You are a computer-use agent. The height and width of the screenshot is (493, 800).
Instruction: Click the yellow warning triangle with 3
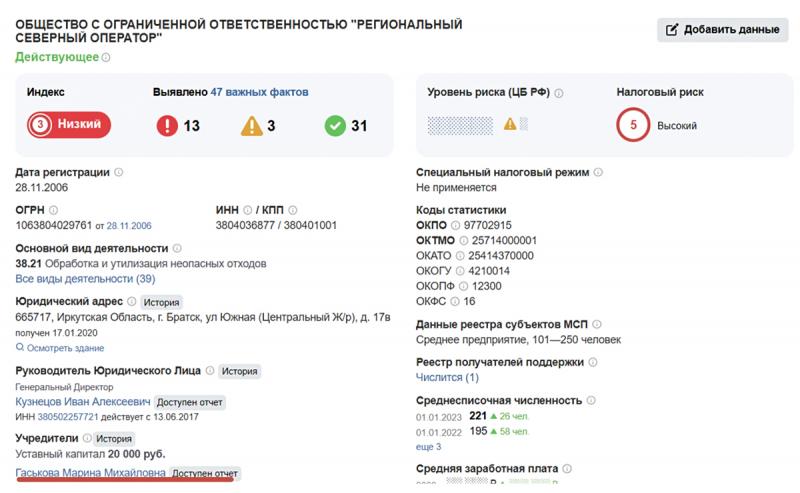(x=251, y=126)
